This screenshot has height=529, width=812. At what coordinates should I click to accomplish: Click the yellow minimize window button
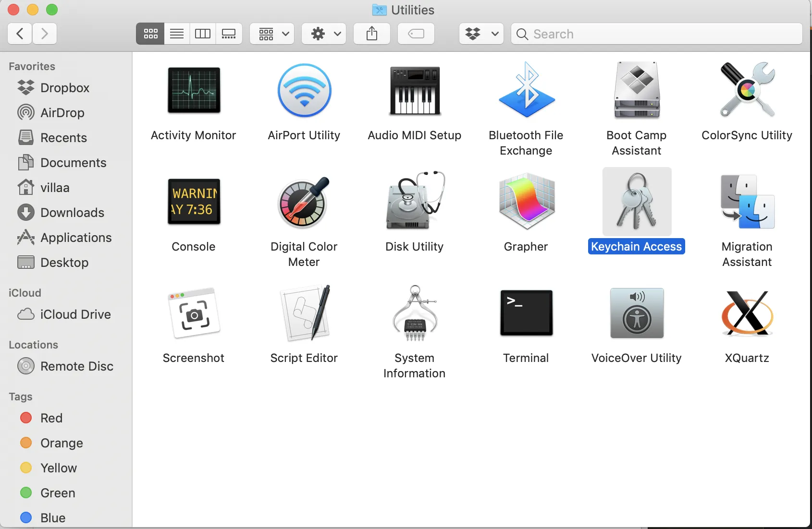tap(33, 10)
